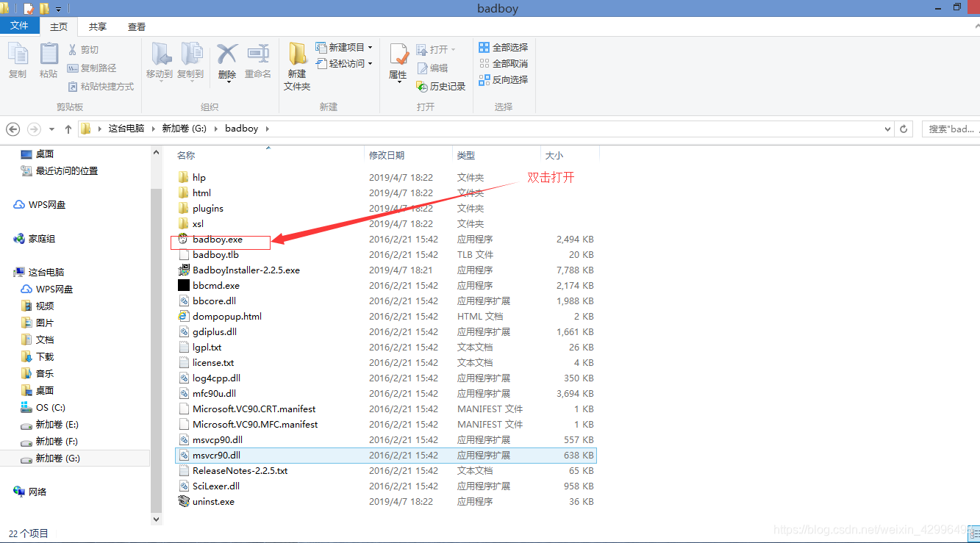Select OS (C:) drive in sidebar
Viewport: 980px width, 543px height.
pos(43,407)
